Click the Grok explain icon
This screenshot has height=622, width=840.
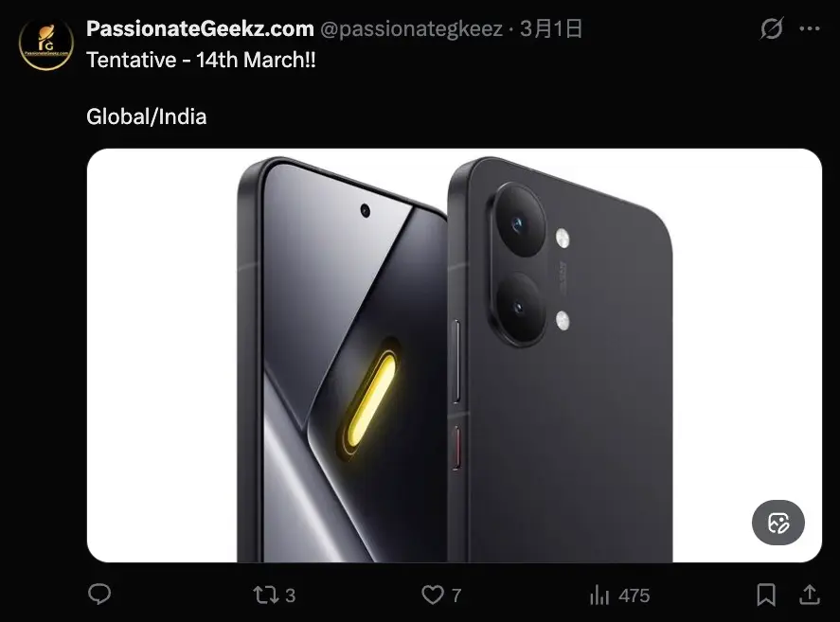tap(772, 28)
